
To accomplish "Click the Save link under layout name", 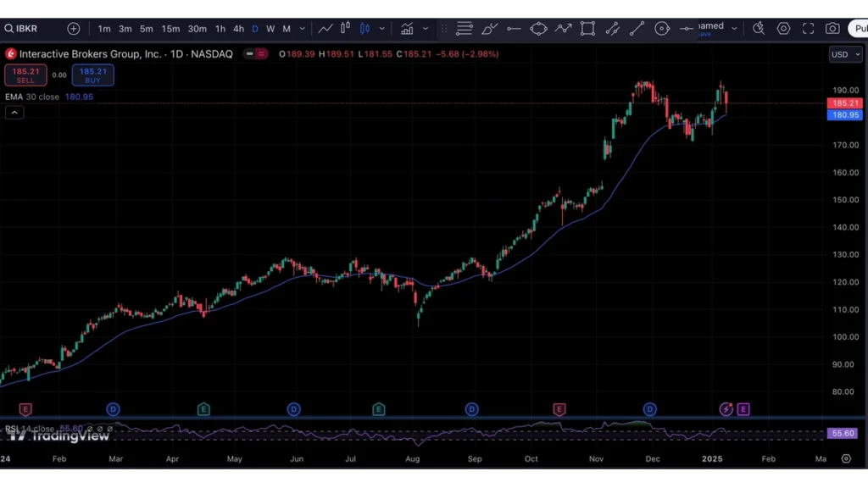I will [704, 34].
